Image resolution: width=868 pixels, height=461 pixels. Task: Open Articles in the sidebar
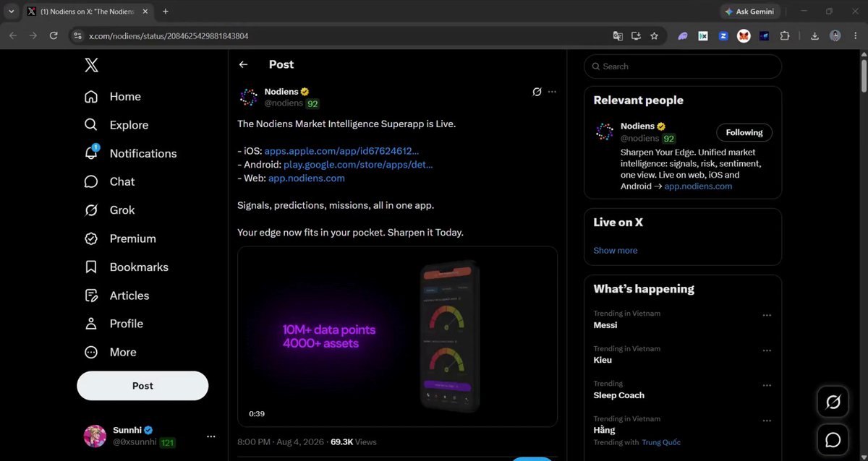117,296
